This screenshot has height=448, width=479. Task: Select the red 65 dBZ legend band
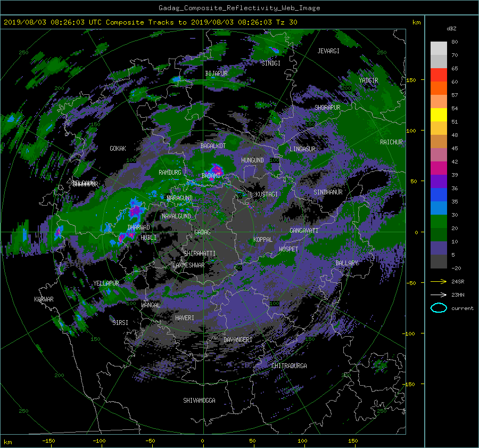[439, 75]
